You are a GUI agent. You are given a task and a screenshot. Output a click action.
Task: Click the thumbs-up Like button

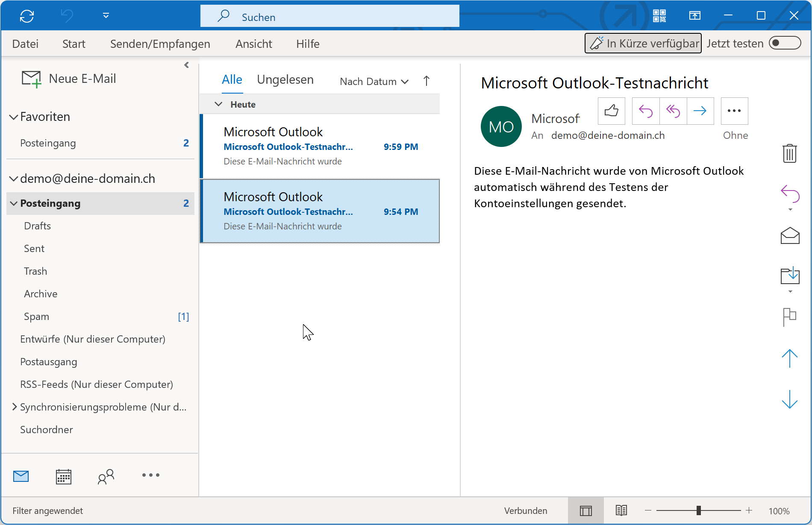[612, 111]
